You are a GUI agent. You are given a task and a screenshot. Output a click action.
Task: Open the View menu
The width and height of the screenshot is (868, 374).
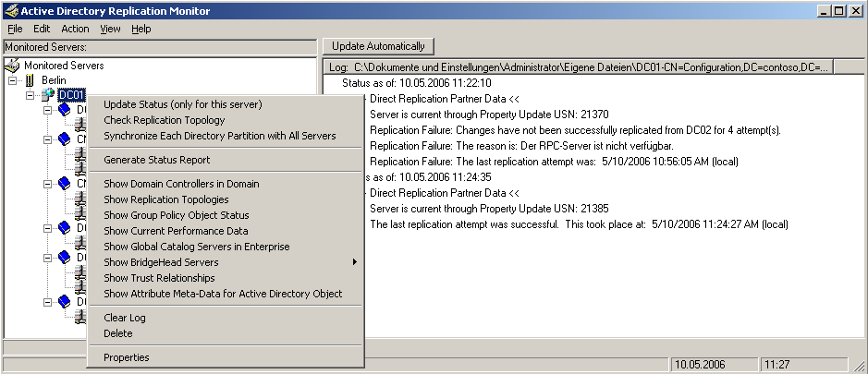(110, 29)
